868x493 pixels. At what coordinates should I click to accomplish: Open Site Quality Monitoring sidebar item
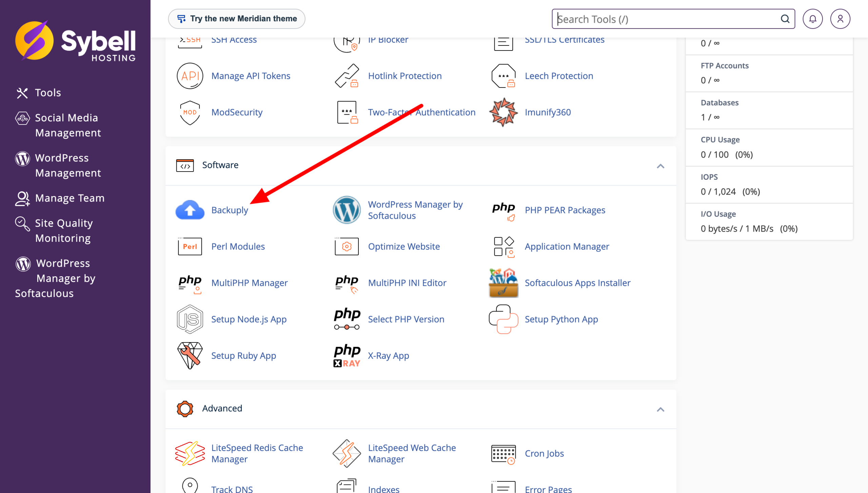tap(54, 231)
